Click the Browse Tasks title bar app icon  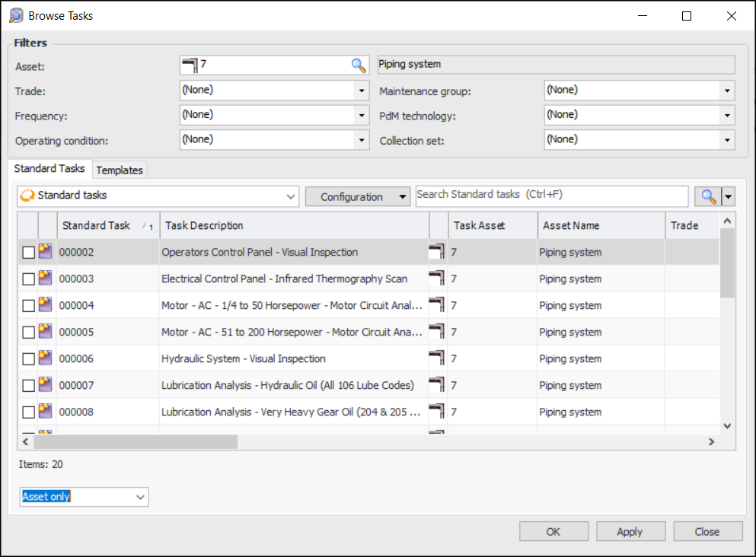(16, 15)
